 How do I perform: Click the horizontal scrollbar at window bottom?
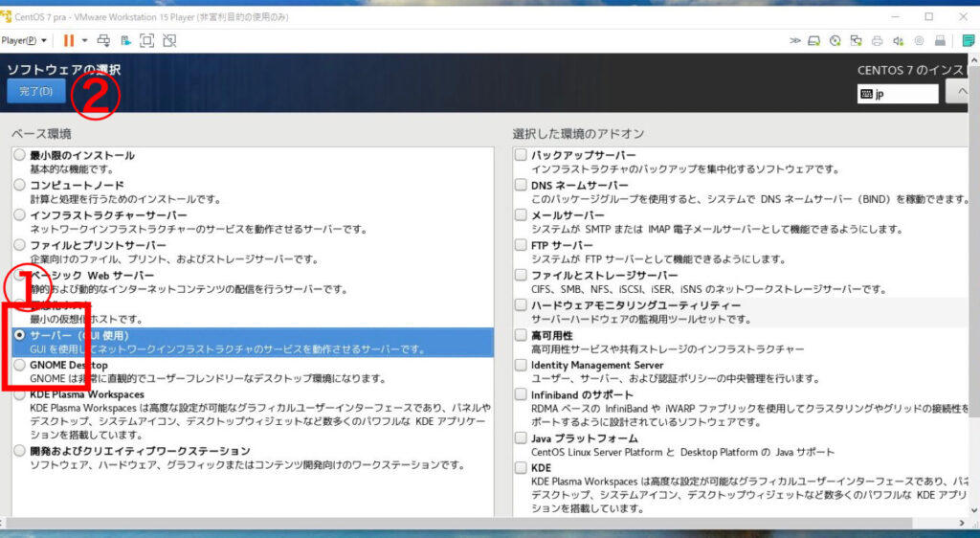pyautogui.click(x=459, y=523)
